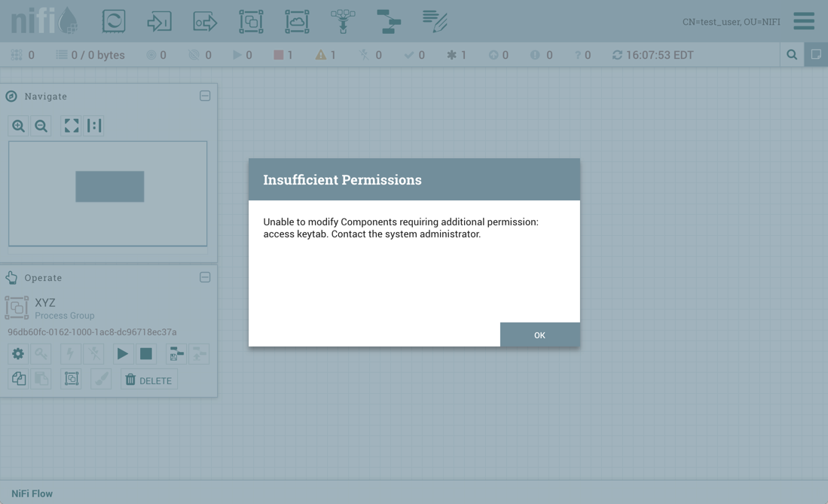The height and width of the screenshot is (504, 828).
Task: Collapse the Operate panel
Action: click(205, 277)
